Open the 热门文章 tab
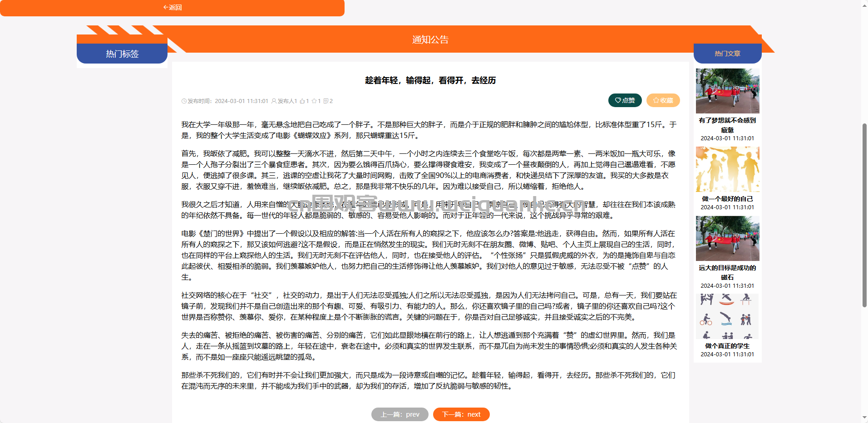The image size is (868, 423). (x=727, y=54)
